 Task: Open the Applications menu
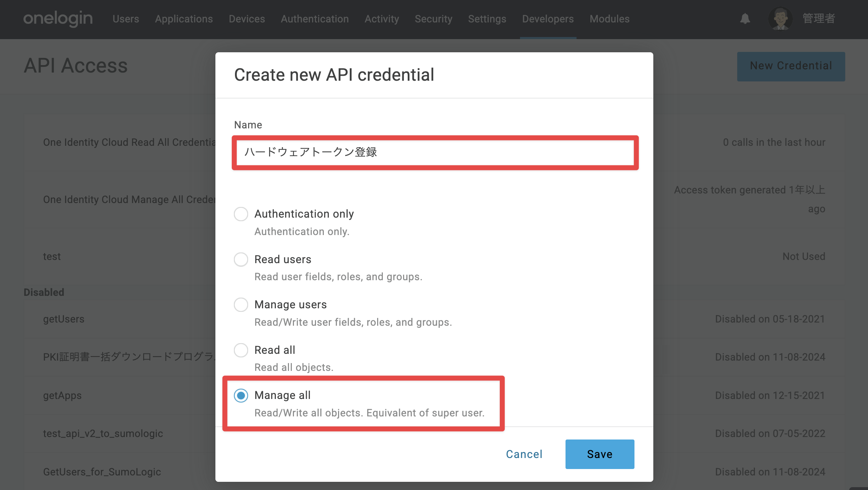(x=184, y=19)
